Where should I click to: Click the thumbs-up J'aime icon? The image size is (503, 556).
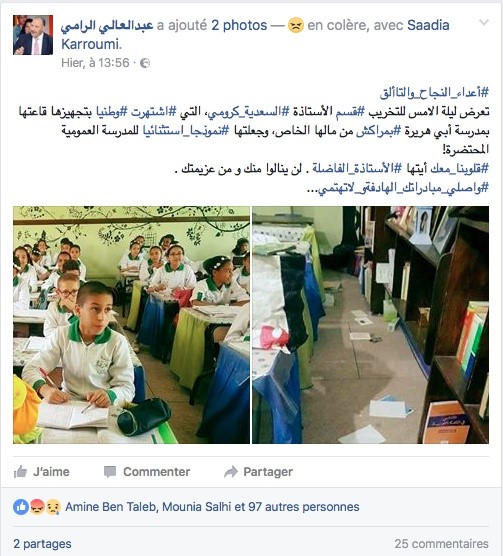(20, 472)
